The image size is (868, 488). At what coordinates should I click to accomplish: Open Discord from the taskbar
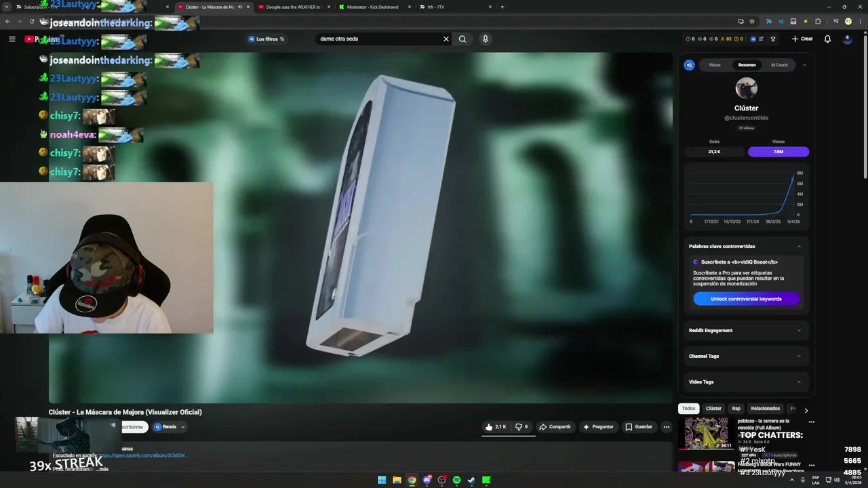pyautogui.click(x=427, y=481)
